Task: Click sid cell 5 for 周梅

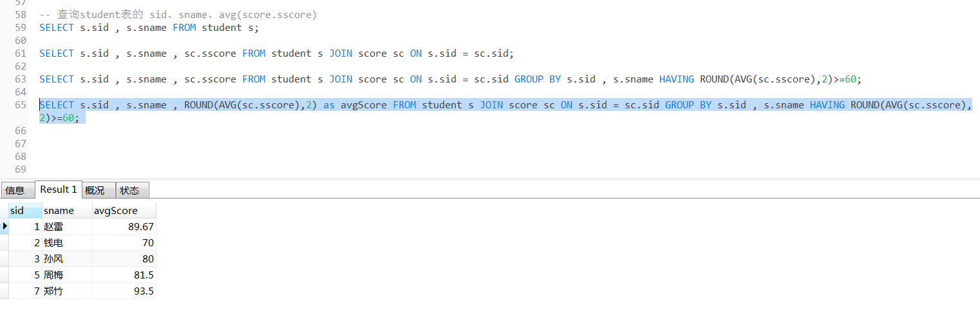Action: pos(26,275)
